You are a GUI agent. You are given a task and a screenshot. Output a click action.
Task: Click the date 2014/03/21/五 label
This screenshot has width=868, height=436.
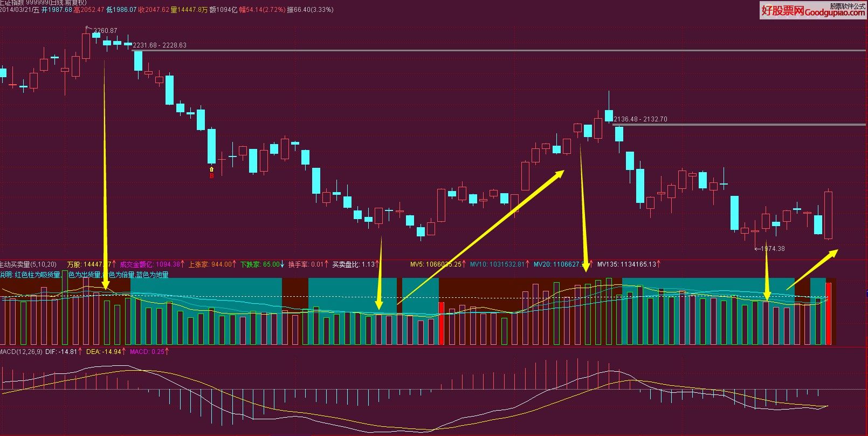pyautogui.click(x=19, y=10)
